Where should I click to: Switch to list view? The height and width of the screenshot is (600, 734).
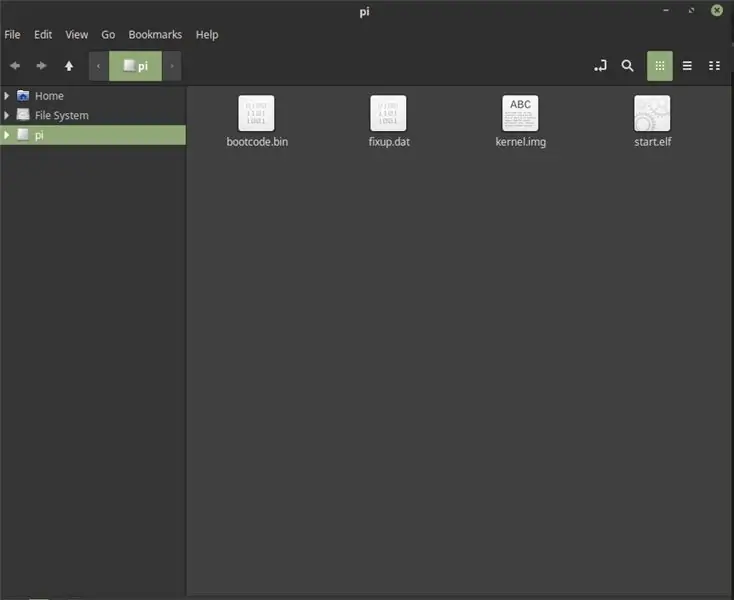coord(687,66)
